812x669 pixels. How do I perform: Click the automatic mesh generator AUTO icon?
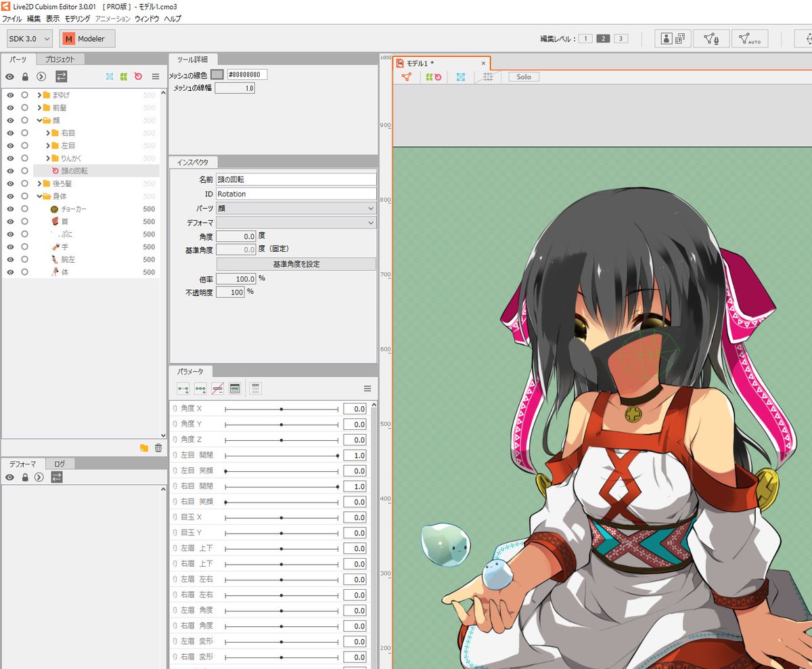point(750,39)
